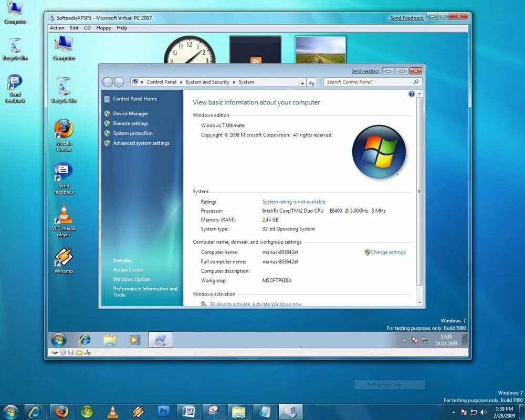The width and height of the screenshot is (525, 420).
Task: Click the help question mark icon
Action: tap(412, 94)
